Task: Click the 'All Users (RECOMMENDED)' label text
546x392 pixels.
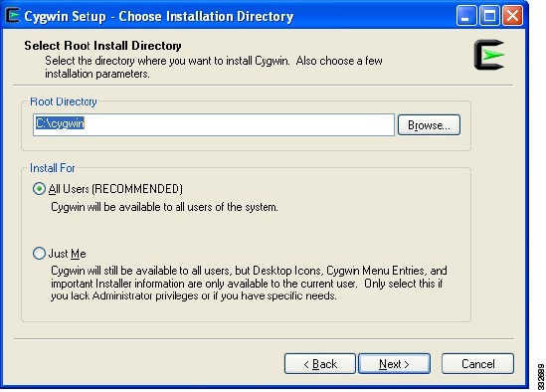Action: pos(115,189)
